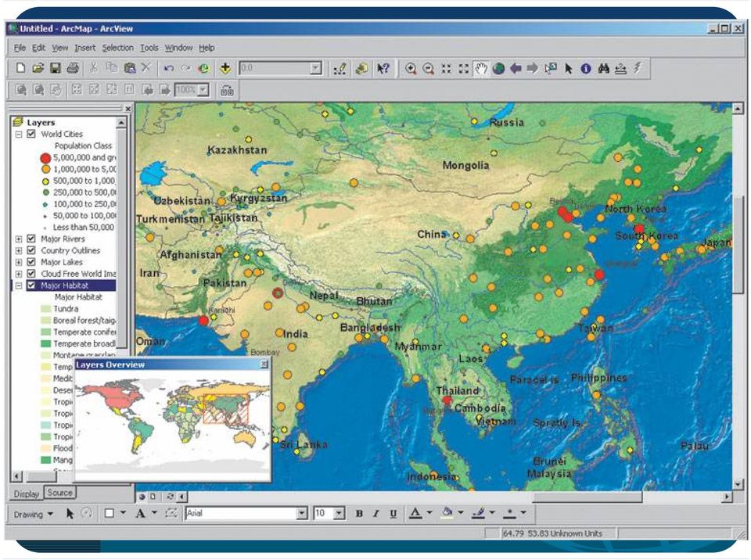
Task: Go back to previous extent
Action: tap(516, 69)
